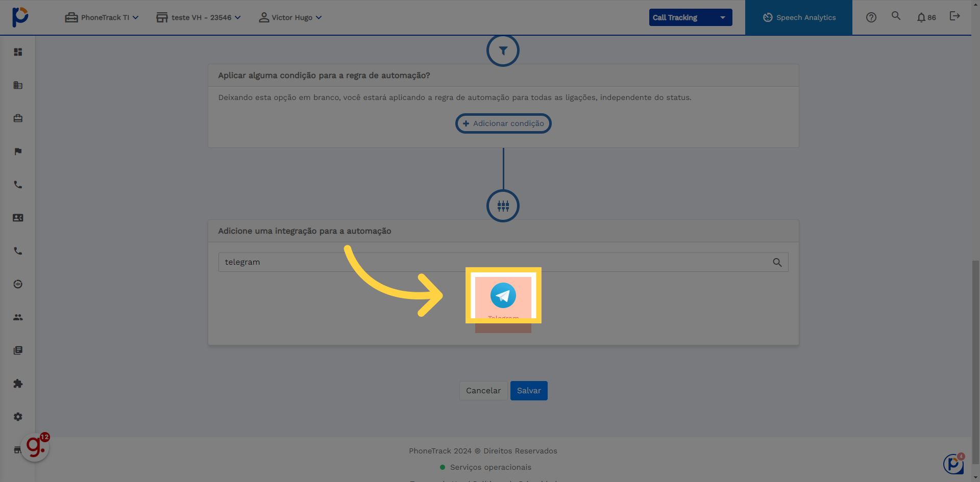Open the users group icon in the sidebar
The image size is (980, 482).
18,317
